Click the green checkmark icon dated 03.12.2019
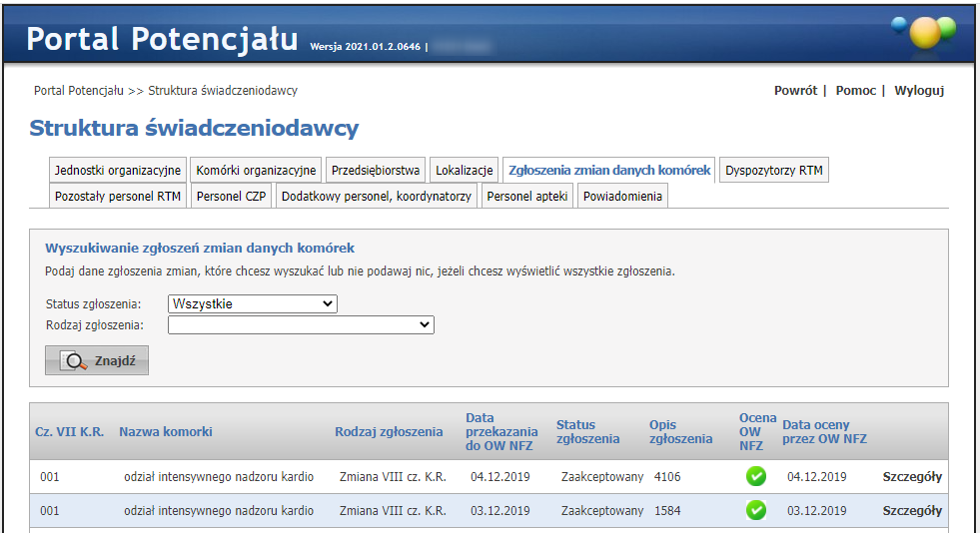980x533 pixels. 756,511
